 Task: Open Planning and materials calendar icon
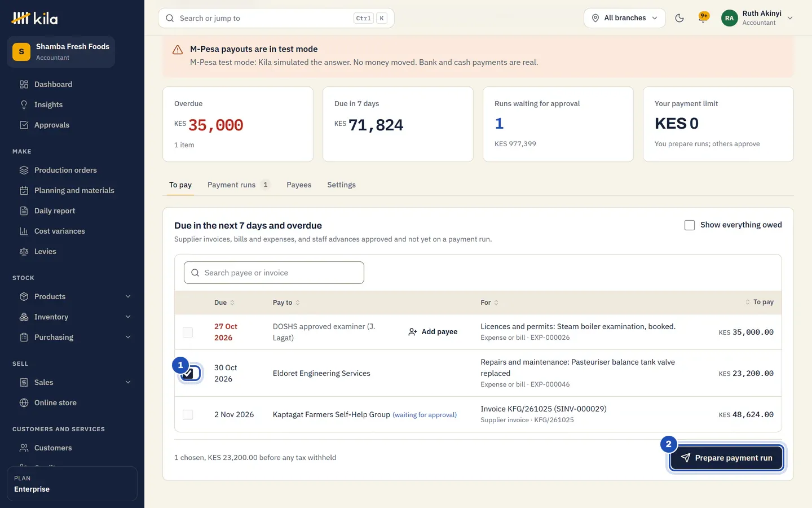pos(24,191)
